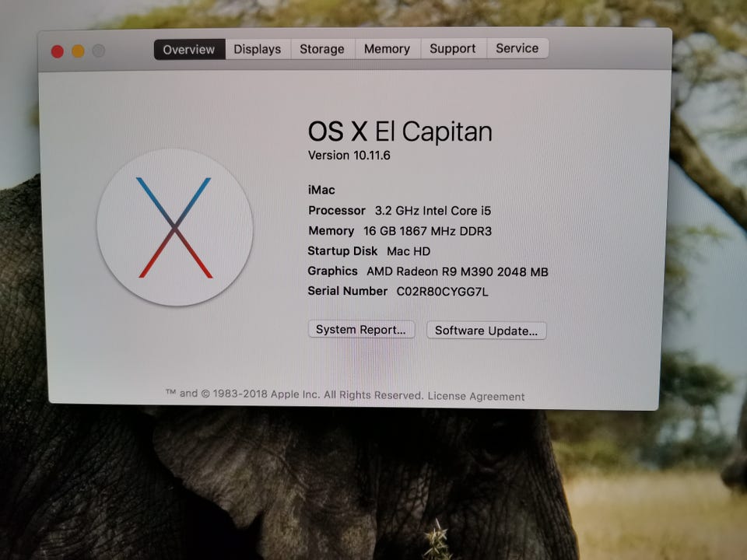Select the Memory tab
The image size is (747, 560).
pos(387,49)
